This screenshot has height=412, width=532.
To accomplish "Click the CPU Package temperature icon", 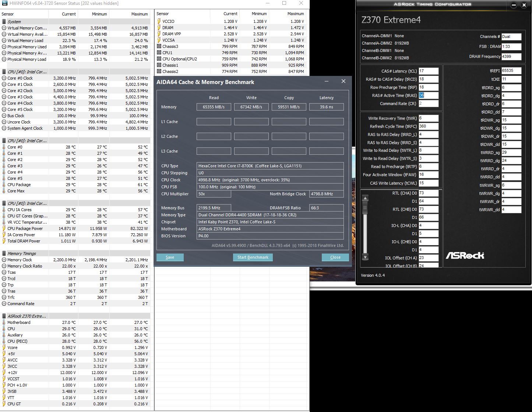I will pyautogui.click(x=4, y=185).
